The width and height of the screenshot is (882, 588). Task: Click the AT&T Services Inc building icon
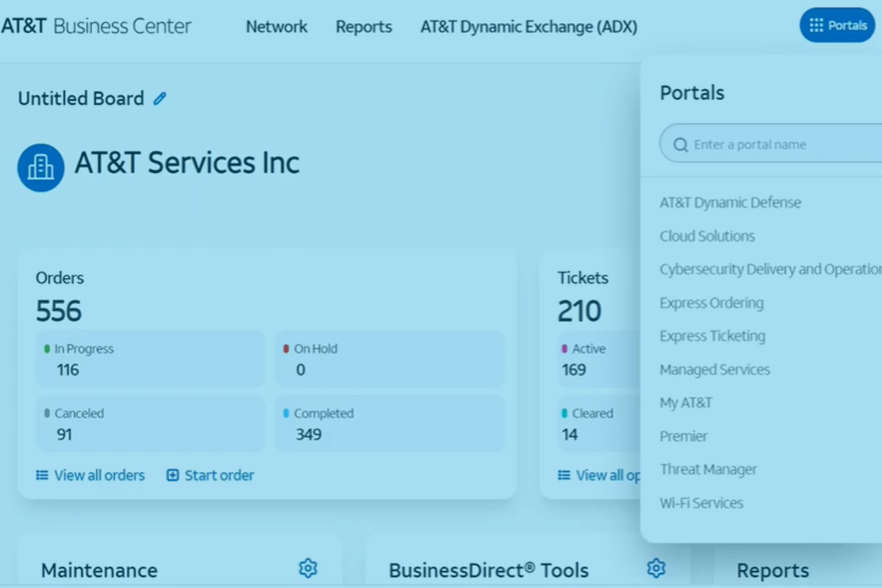pyautogui.click(x=40, y=167)
